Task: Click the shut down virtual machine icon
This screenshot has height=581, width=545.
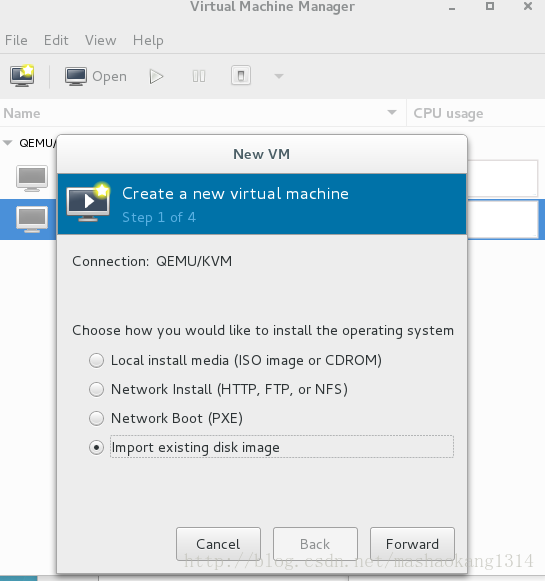Action: pyautogui.click(x=241, y=76)
